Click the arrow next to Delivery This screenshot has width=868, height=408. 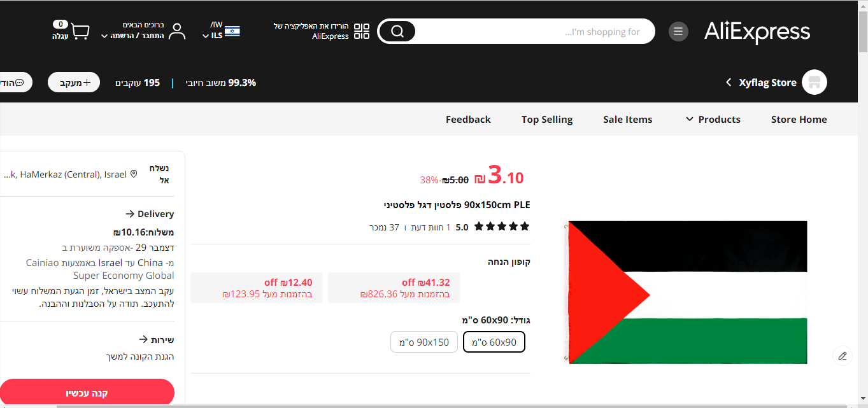pos(130,214)
